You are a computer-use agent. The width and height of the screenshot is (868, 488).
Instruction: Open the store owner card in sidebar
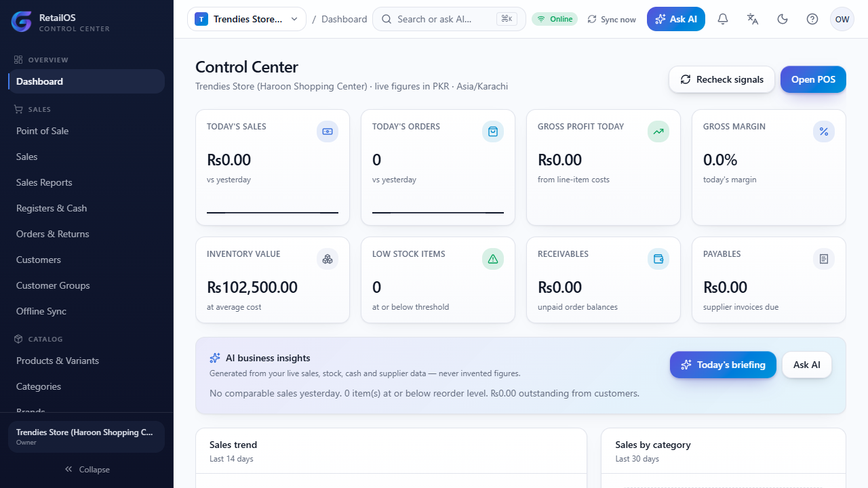(x=86, y=437)
